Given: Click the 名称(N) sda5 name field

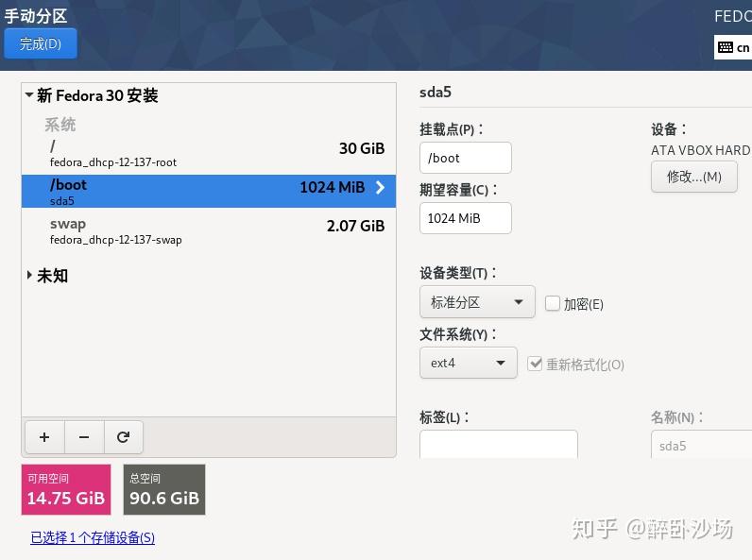Looking at the screenshot, I should [x=701, y=445].
